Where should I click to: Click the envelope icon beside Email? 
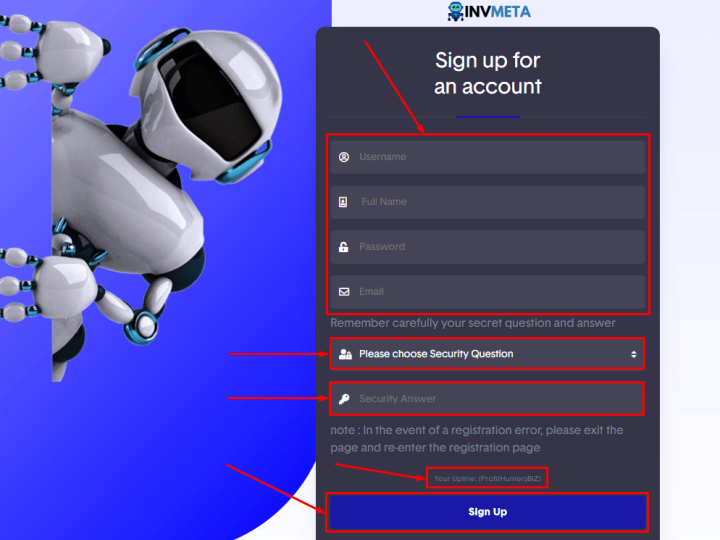click(x=344, y=292)
